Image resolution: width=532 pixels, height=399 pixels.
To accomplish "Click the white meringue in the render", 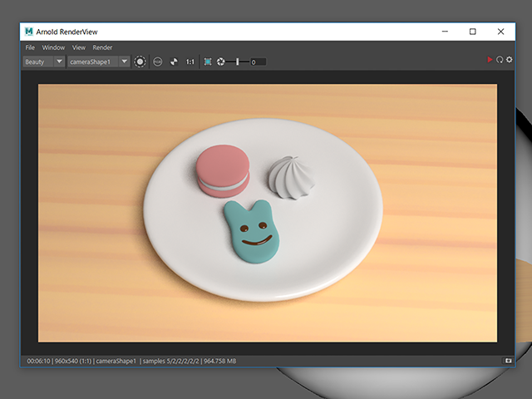I will point(292,177).
